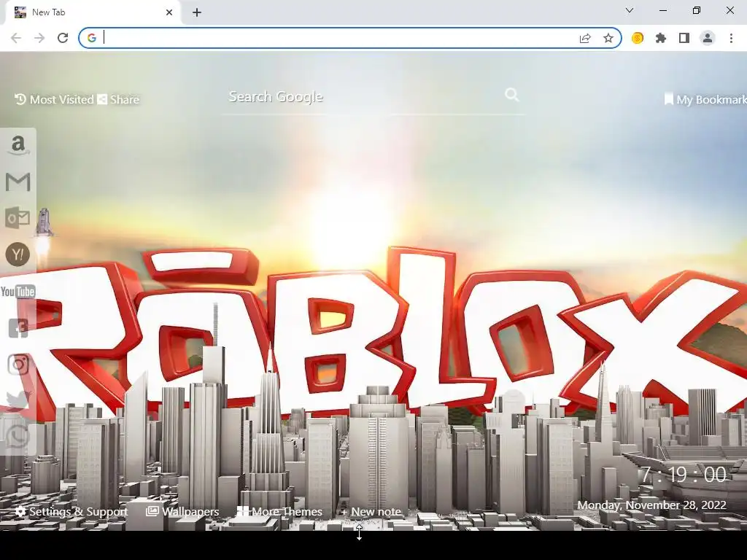This screenshot has height=560, width=747.
Task: Click the date Monday, November 28, 2022
Action: point(651,505)
